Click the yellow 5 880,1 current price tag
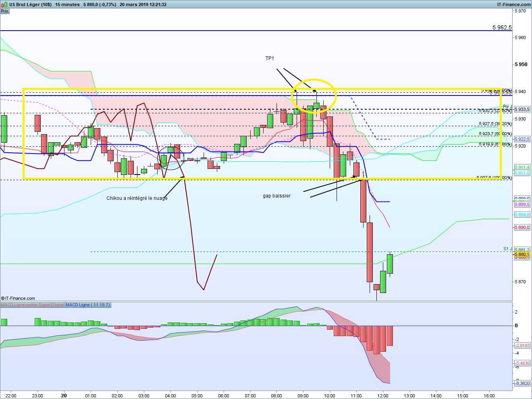This screenshot has width=532, height=399. [x=522, y=255]
